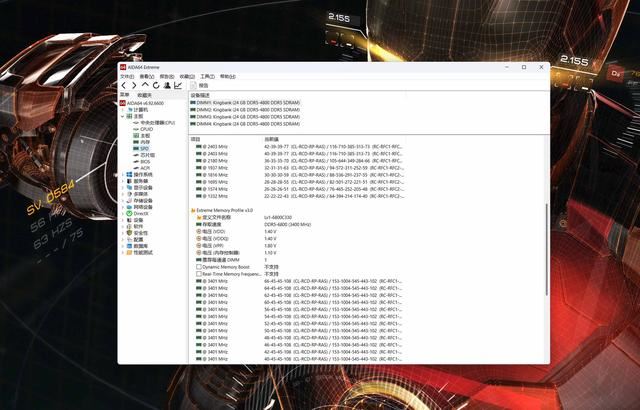Click the 报告 report button in toolbar
Screen dimensions: 640x410
tap(200, 85)
